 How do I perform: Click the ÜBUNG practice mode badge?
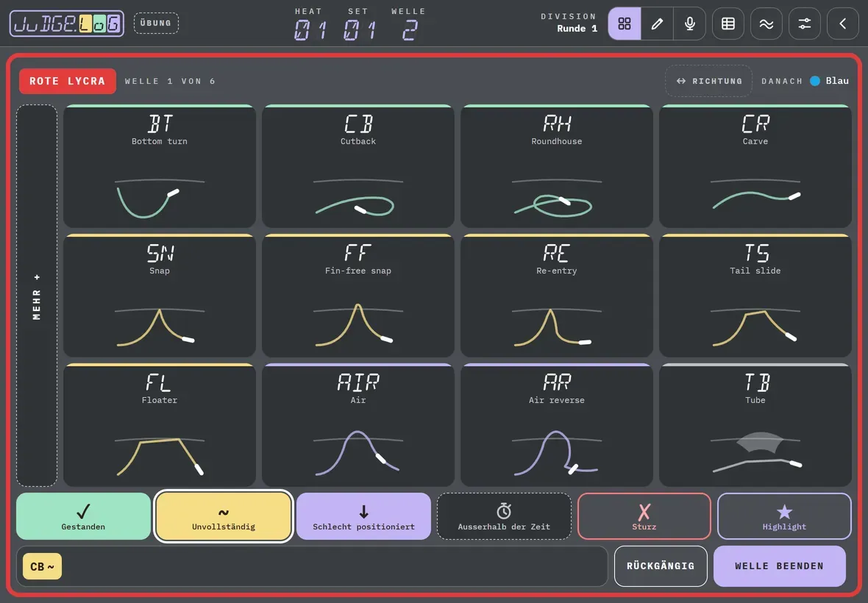(156, 24)
